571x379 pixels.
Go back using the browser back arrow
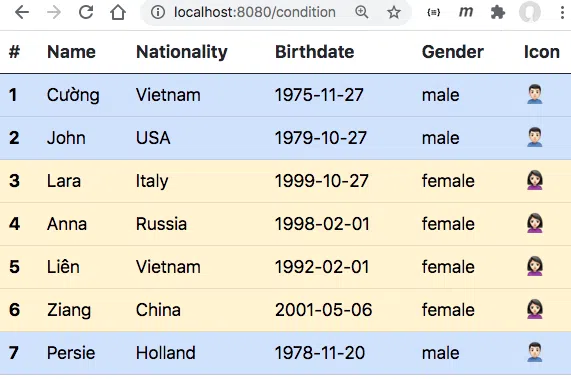point(22,12)
